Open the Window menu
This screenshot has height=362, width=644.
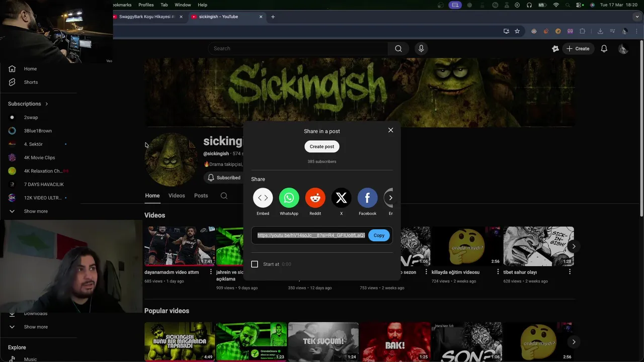pyautogui.click(x=183, y=5)
